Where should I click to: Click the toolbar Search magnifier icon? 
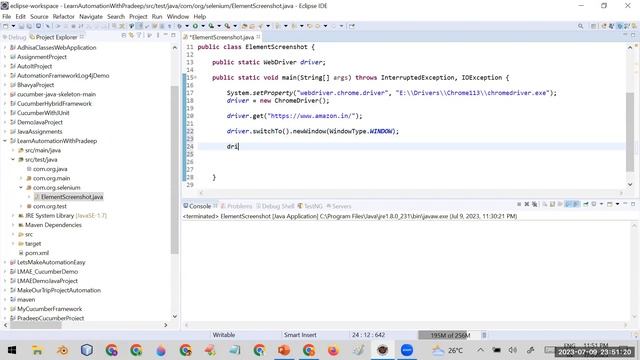[260, 26]
